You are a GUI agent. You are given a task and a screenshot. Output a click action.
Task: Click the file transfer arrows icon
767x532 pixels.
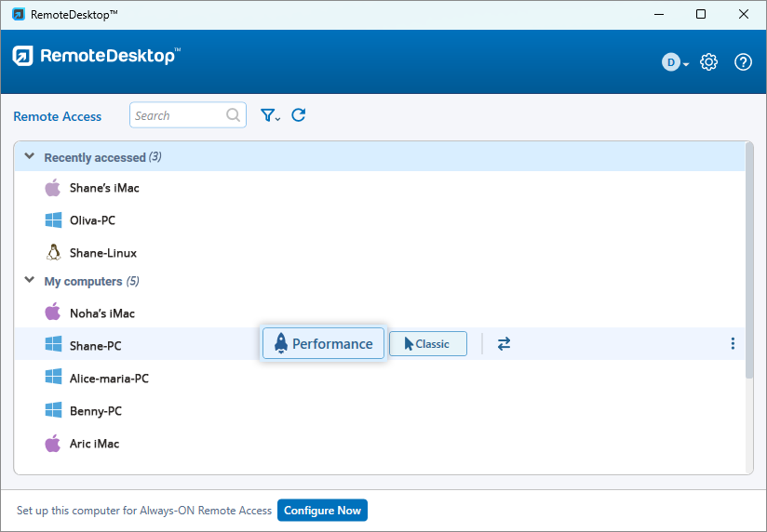[504, 344]
